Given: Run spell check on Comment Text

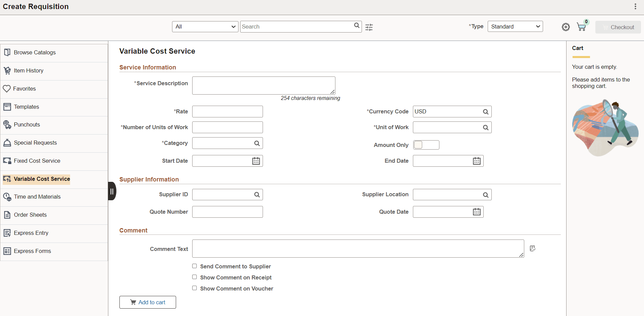Looking at the screenshot, I should [x=533, y=248].
